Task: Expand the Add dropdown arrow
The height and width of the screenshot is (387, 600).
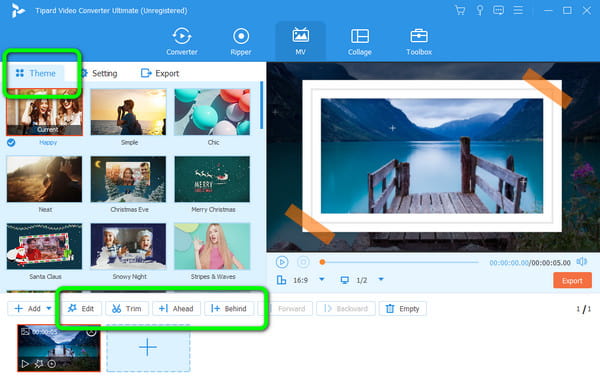Action: tap(49, 308)
